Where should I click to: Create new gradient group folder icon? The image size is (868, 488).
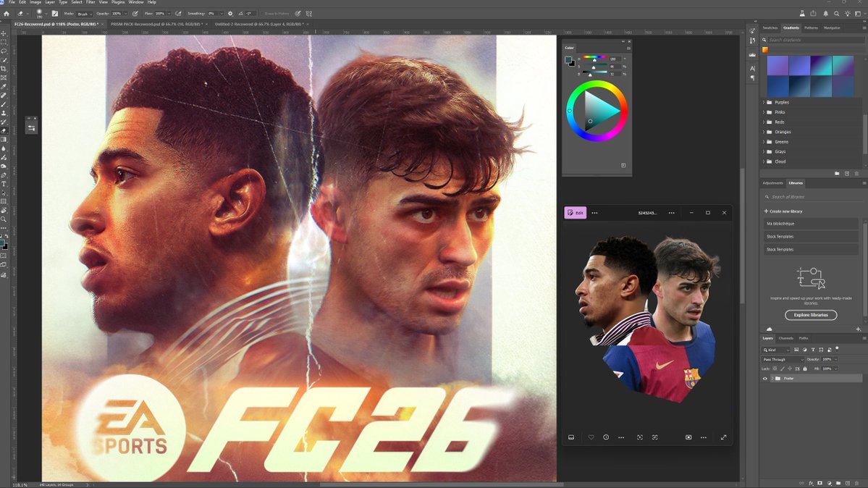coord(837,173)
